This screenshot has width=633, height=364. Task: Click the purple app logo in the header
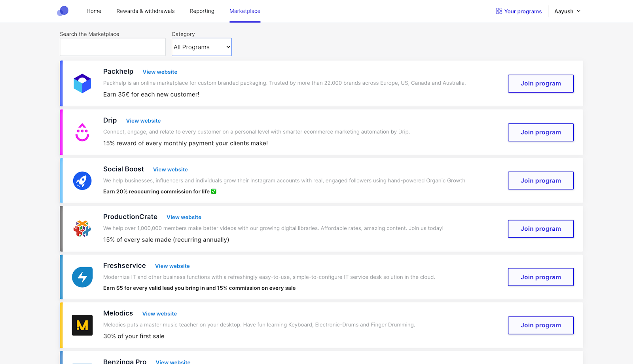[x=63, y=11]
